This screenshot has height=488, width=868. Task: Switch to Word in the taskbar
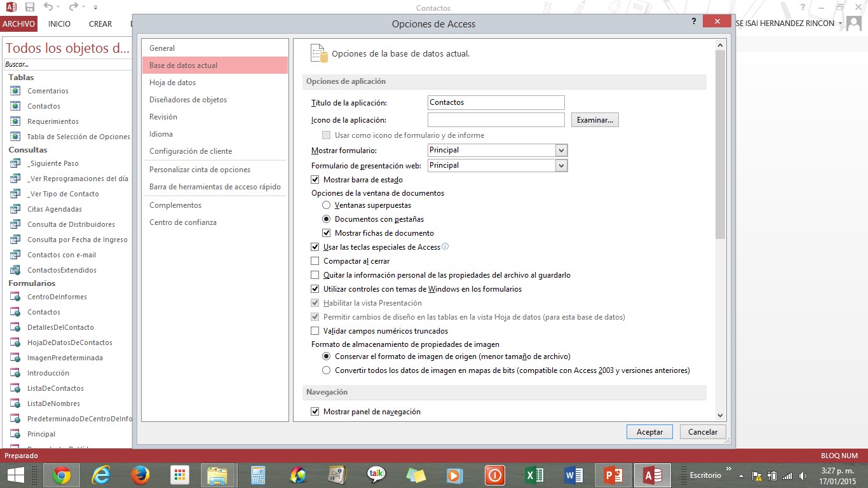(573, 475)
